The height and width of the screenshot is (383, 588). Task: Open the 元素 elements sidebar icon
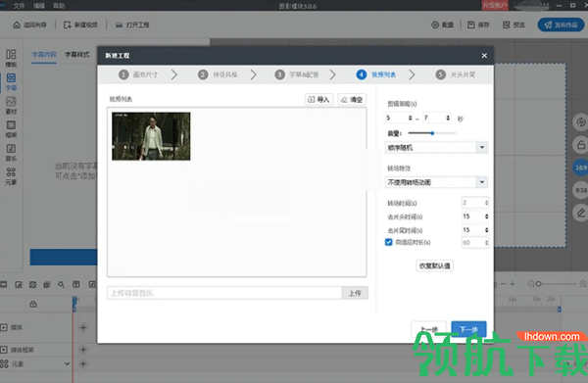(11, 176)
